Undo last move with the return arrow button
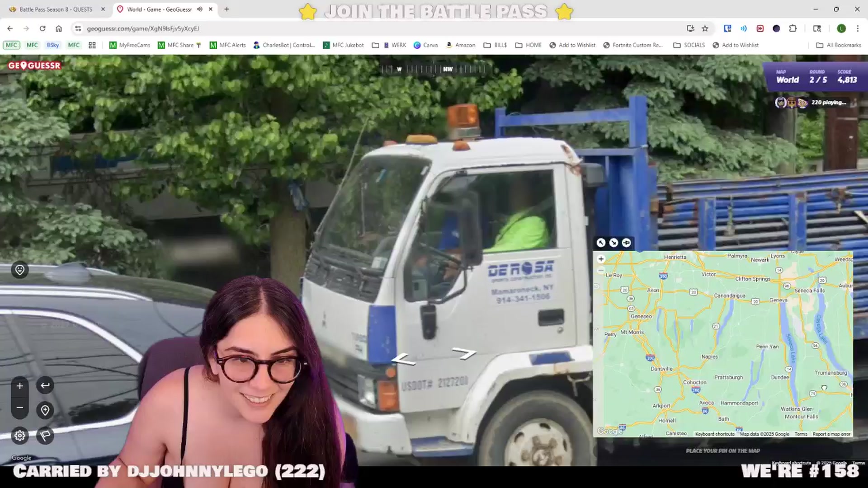868x488 pixels. click(x=45, y=385)
